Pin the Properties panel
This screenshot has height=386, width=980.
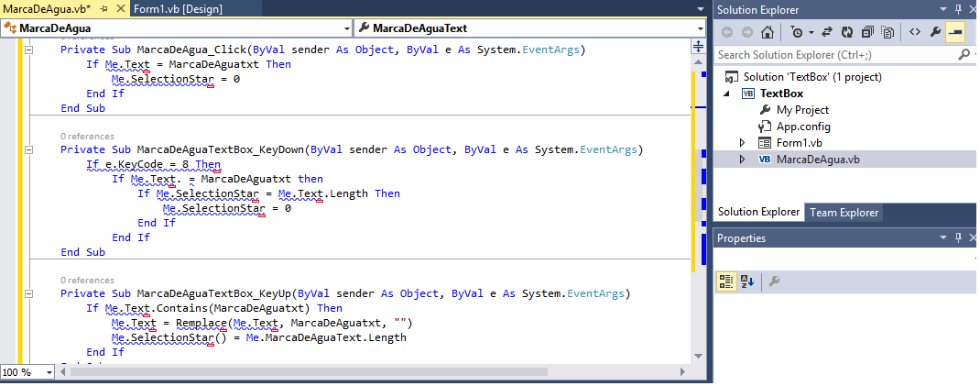point(959,237)
